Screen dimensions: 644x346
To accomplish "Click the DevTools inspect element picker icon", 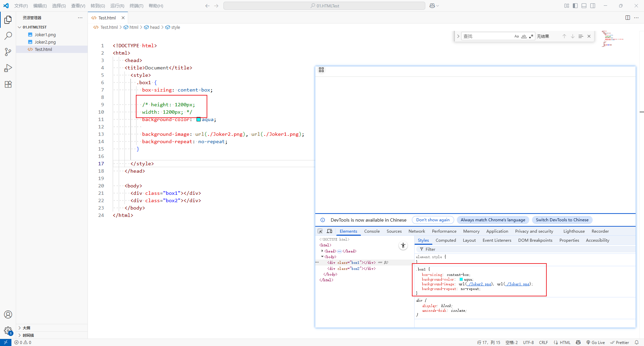I will [320, 231].
